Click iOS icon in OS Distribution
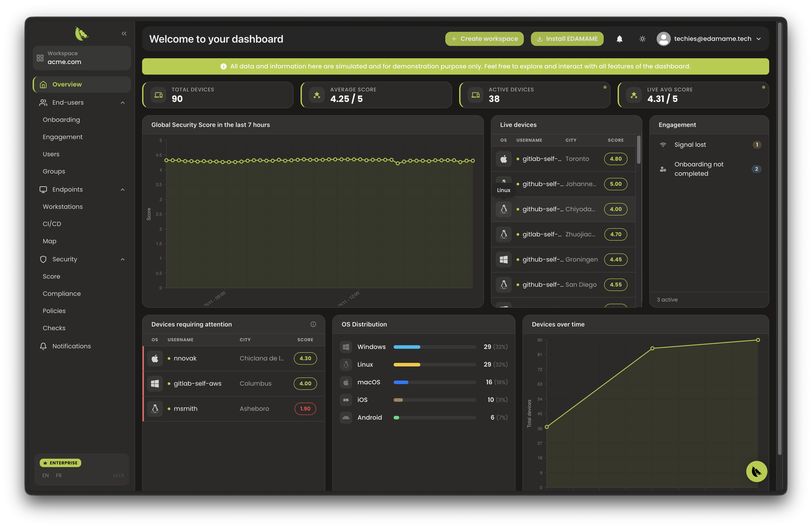 [346, 400]
